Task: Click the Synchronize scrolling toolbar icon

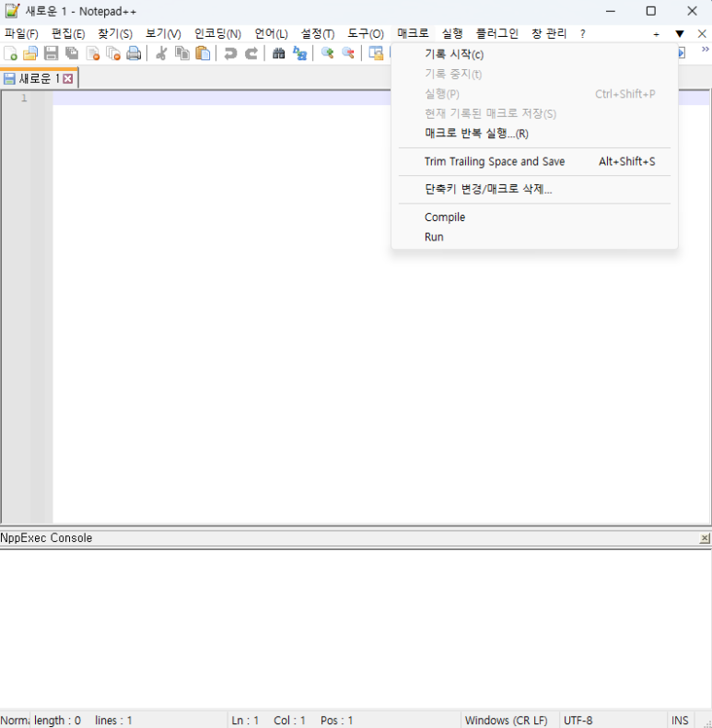Action: tap(376, 53)
